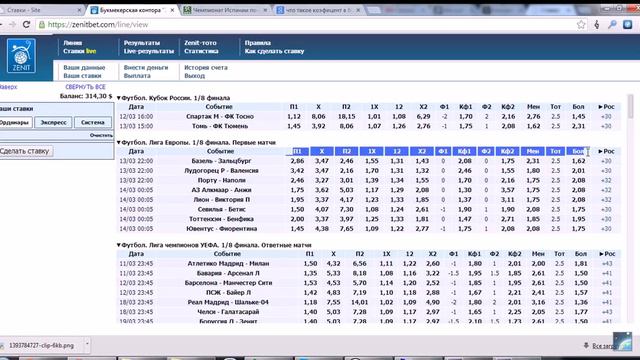Screen dimensions: 640x360
Task: Click the key-shaped icon in address bar
Action: coord(612,24)
